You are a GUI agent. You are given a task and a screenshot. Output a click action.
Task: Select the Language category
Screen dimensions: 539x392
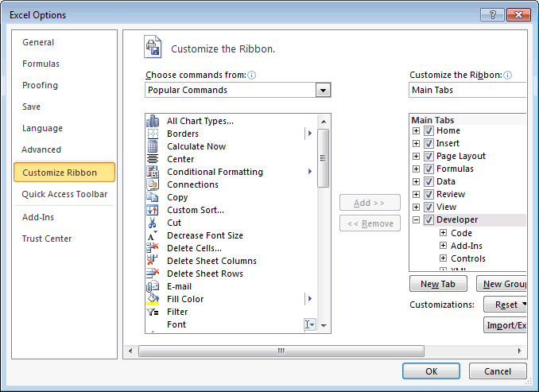(42, 128)
